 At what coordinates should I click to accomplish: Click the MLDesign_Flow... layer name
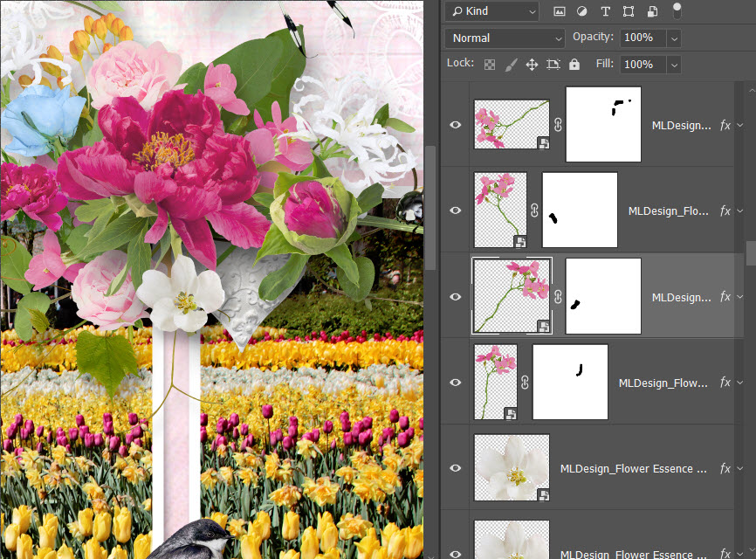(663, 383)
